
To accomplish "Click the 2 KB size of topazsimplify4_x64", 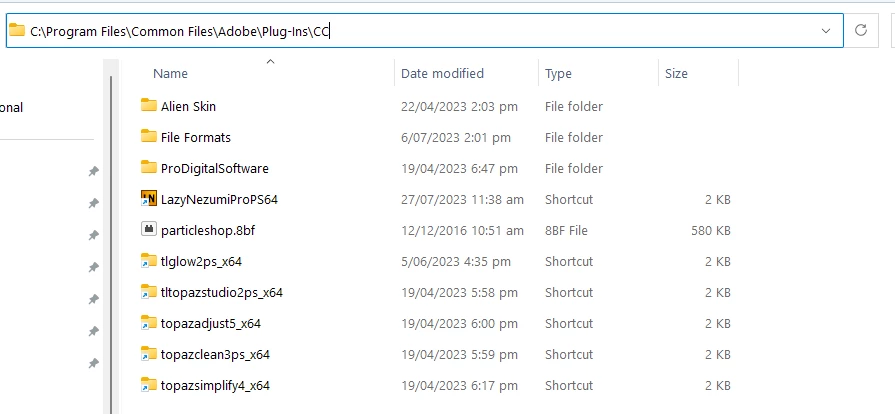I will (x=717, y=385).
